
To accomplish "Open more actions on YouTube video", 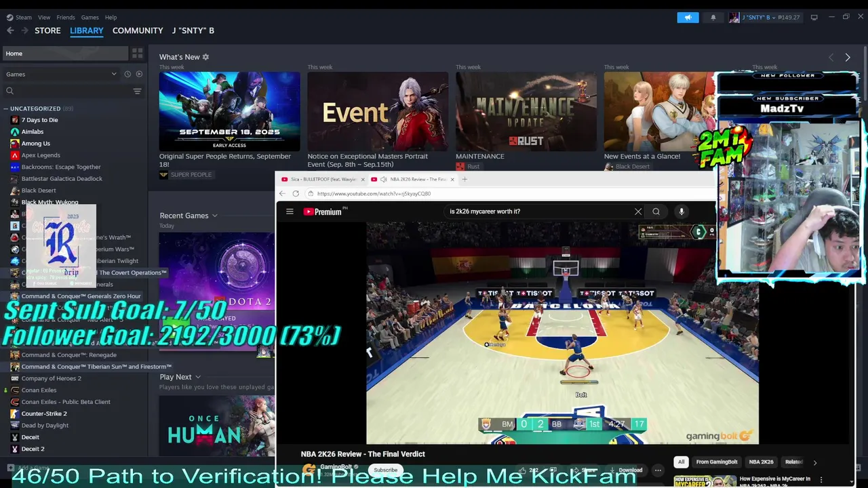I will pyautogui.click(x=658, y=470).
